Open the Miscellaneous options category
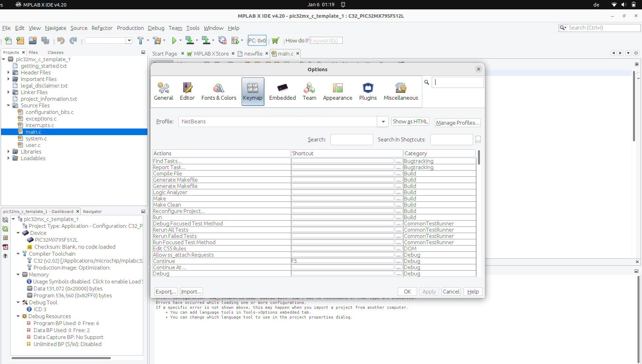This screenshot has height=364, width=642. coord(401,91)
